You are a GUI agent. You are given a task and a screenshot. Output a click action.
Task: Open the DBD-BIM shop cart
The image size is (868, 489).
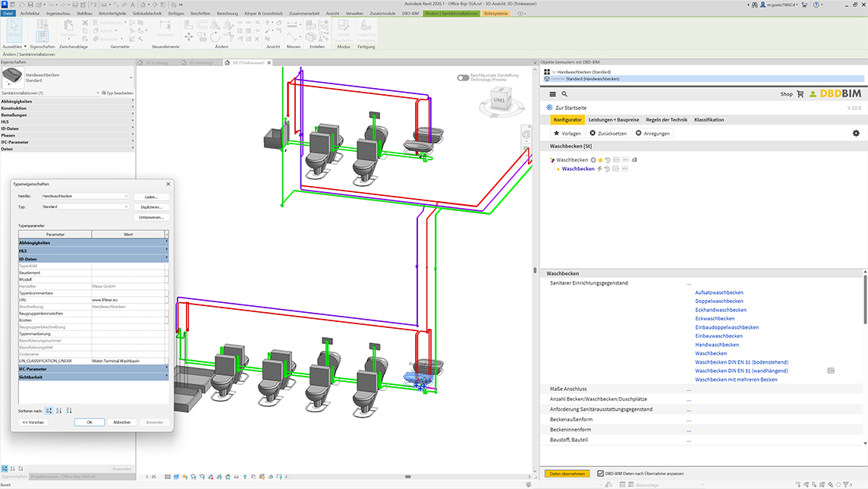point(799,94)
